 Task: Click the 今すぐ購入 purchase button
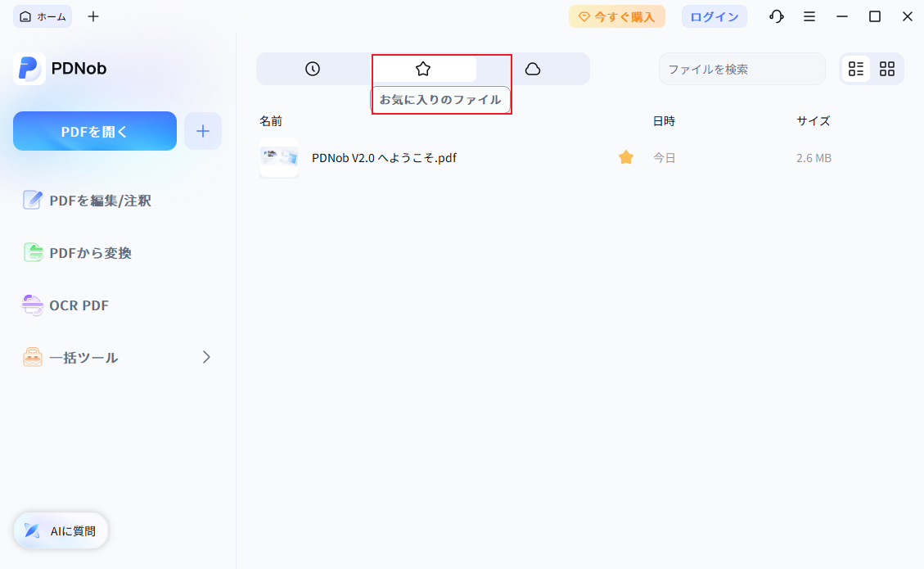[x=617, y=16]
